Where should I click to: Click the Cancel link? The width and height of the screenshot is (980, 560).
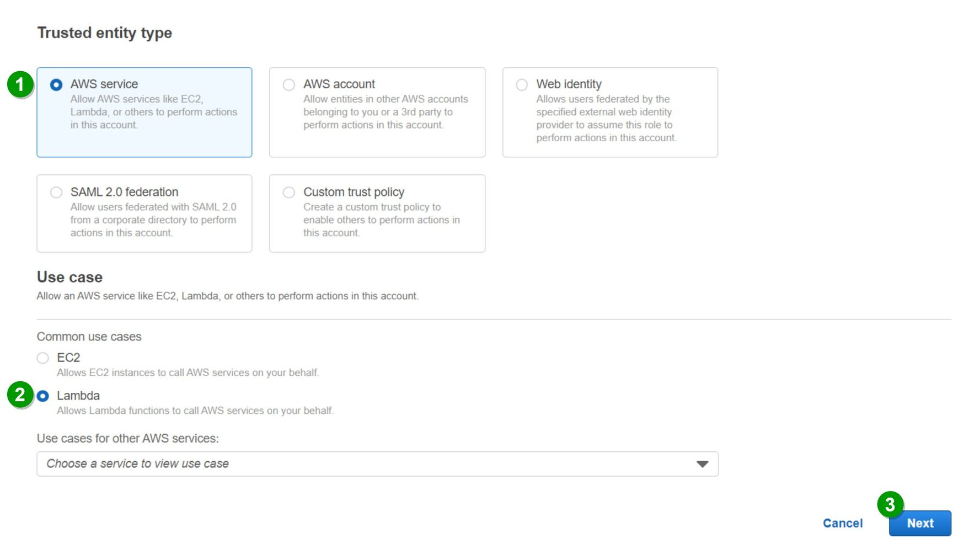coord(843,523)
